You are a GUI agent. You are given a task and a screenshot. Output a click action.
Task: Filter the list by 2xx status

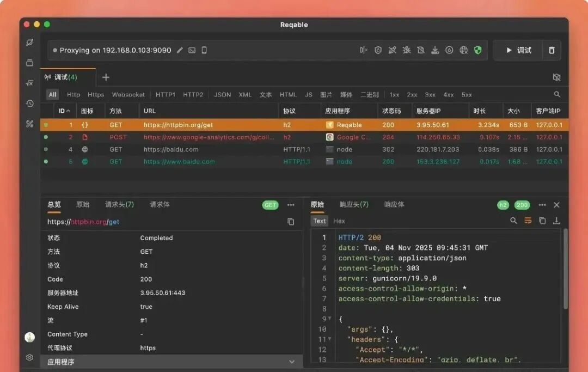tap(412, 95)
